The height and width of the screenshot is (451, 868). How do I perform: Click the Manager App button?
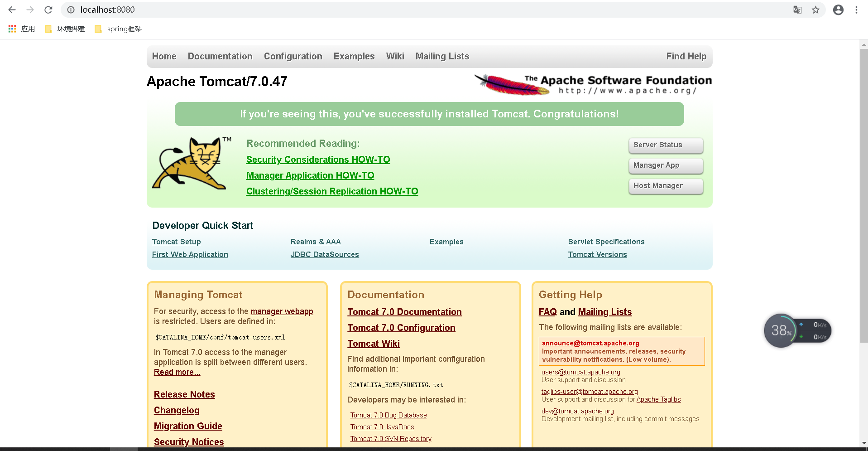666,165
